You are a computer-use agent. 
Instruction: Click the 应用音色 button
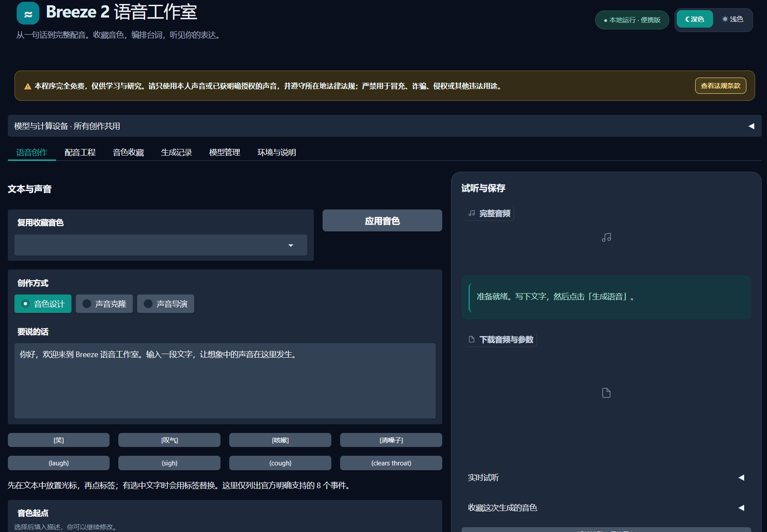coord(382,220)
